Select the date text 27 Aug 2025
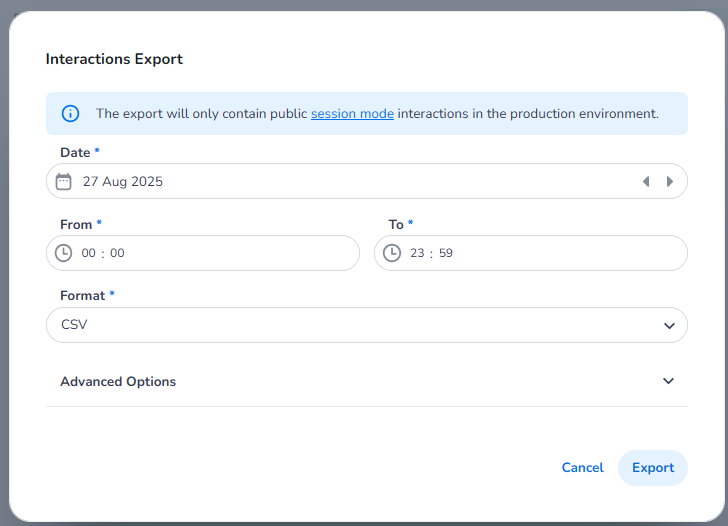The width and height of the screenshot is (728, 526). coord(122,182)
